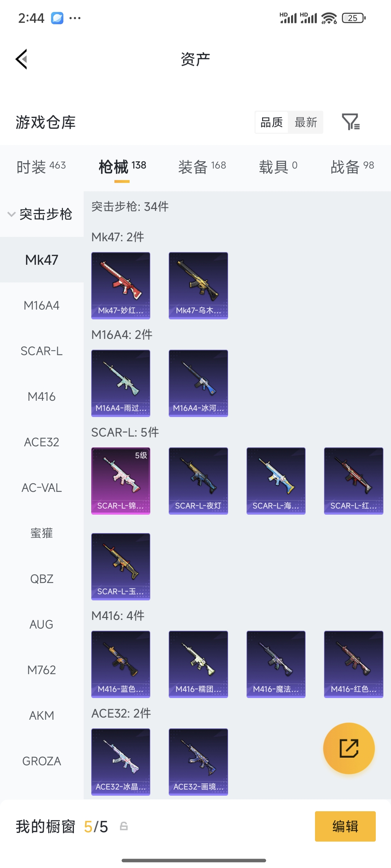Image resolution: width=391 pixels, height=868 pixels.
Task: Open the 战备 98 tab
Action: [352, 167]
